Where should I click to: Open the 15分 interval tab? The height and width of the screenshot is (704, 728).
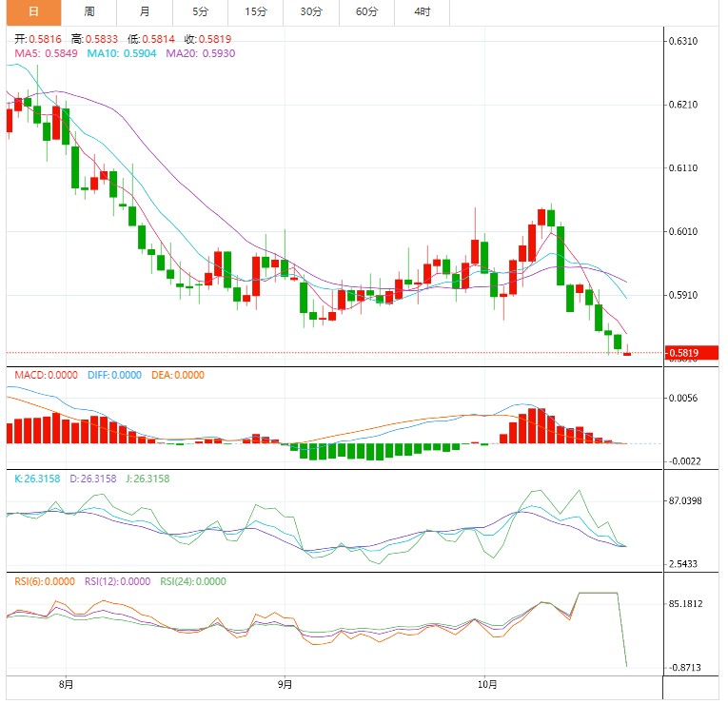(255, 12)
